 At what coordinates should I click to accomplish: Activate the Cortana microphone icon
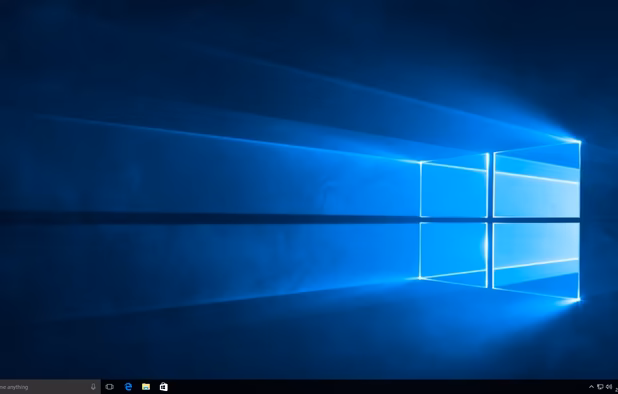tap(93, 387)
